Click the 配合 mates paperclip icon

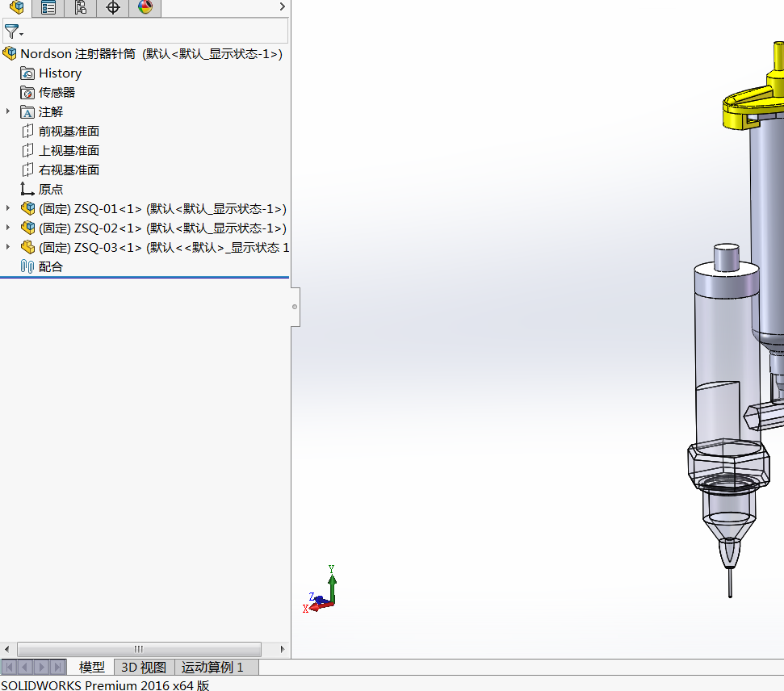pos(27,266)
